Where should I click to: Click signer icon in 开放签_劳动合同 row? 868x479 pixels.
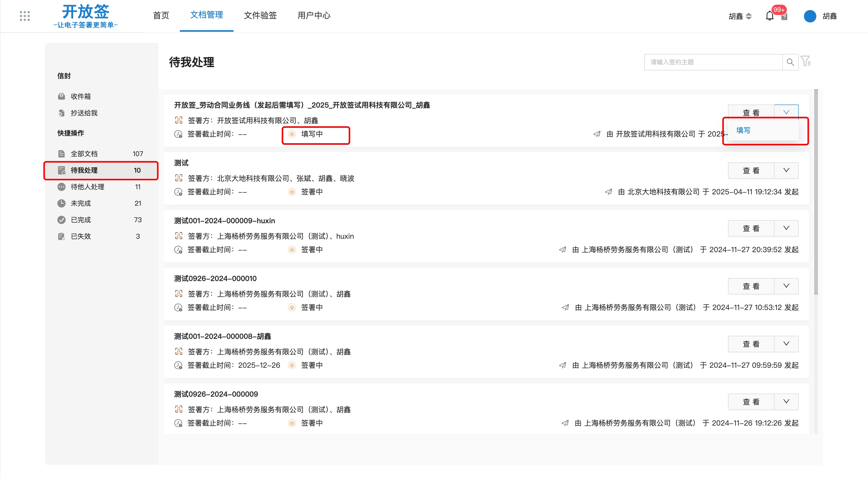179,120
